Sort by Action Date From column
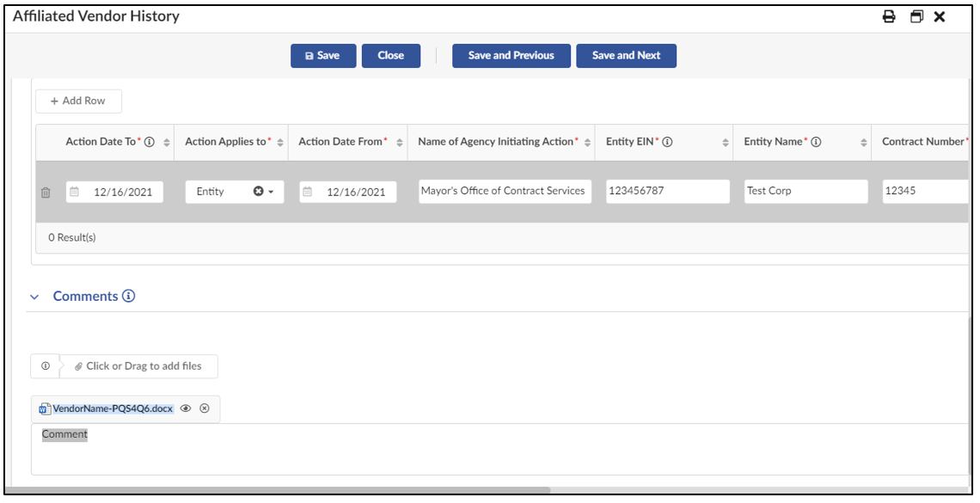The width and height of the screenshot is (980, 503). pos(400,143)
